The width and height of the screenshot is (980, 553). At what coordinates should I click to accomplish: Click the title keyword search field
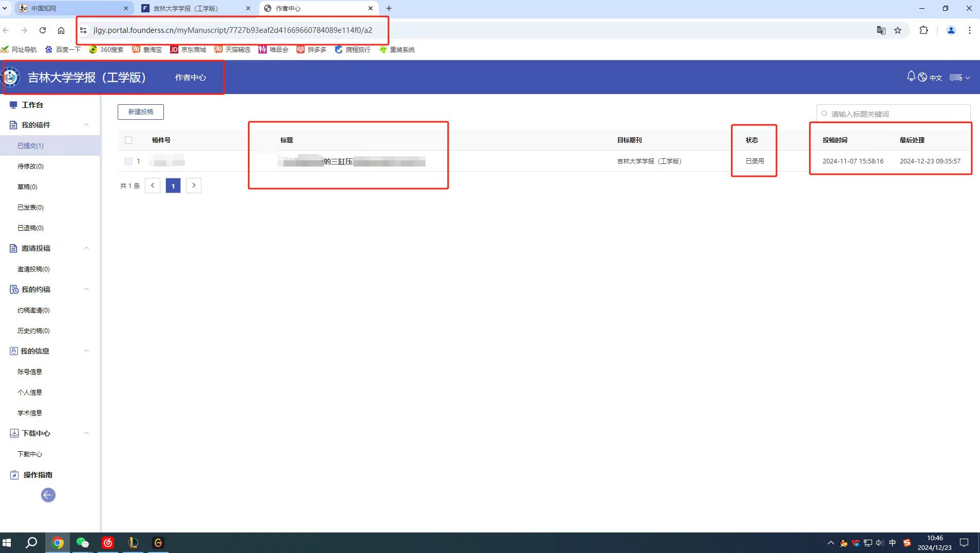[x=894, y=114]
